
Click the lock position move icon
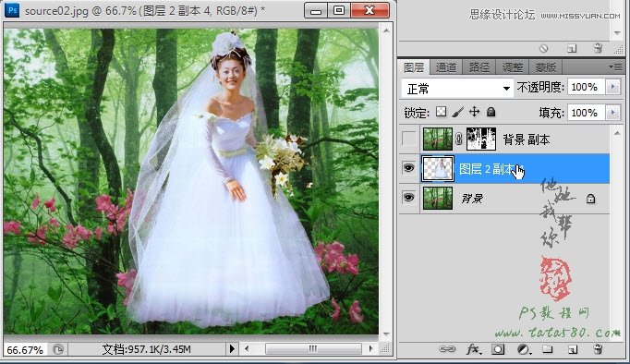[475, 112]
